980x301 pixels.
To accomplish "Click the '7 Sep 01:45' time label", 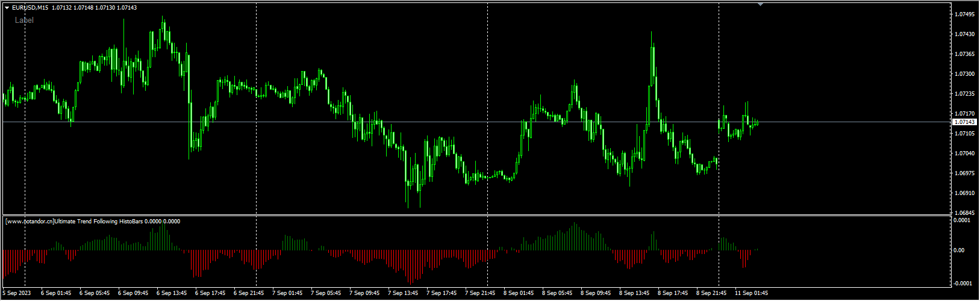I will tap(287, 293).
